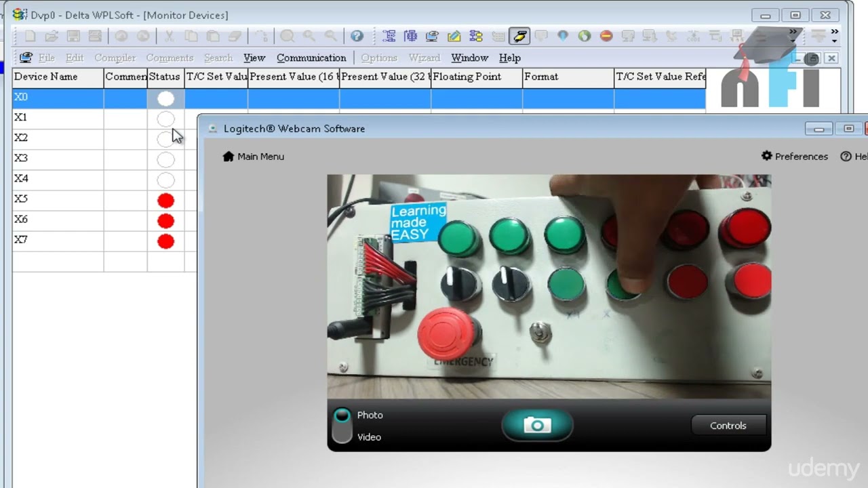Select the X7 device name cell
868x488 pixels.
[58, 241]
